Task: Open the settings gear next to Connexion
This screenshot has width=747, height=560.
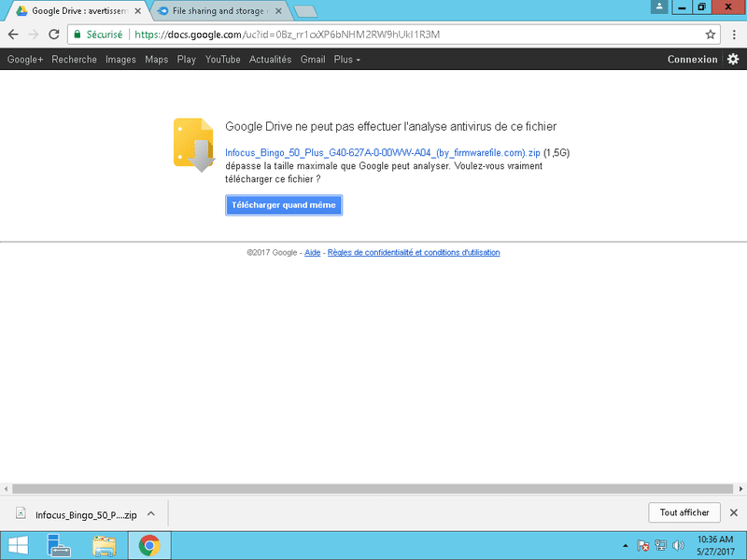Action: [733, 59]
